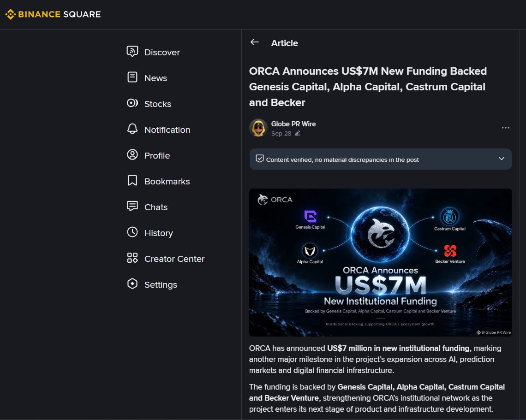Expand the content verified details chevron
Screen dimensions: 526x420
point(502,159)
